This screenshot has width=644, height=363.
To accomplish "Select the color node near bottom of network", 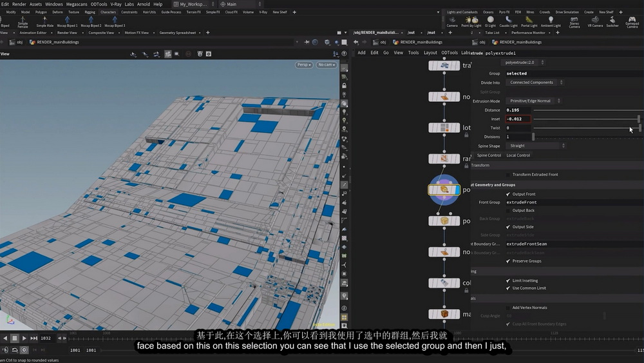I will tap(444, 283).
